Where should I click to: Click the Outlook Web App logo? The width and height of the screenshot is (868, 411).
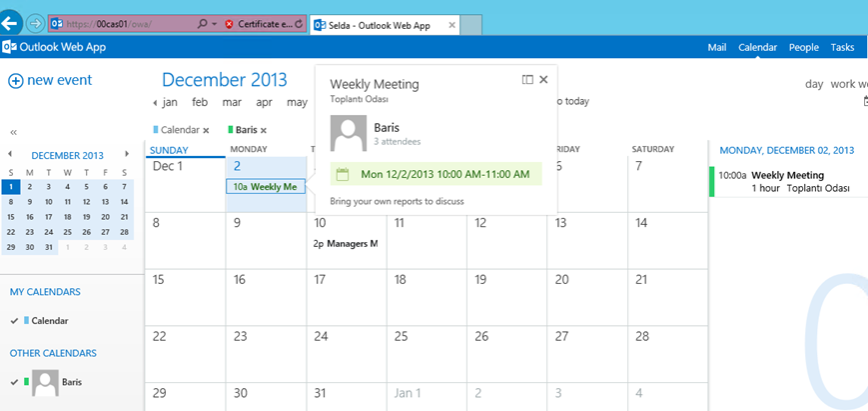point(9,47)
